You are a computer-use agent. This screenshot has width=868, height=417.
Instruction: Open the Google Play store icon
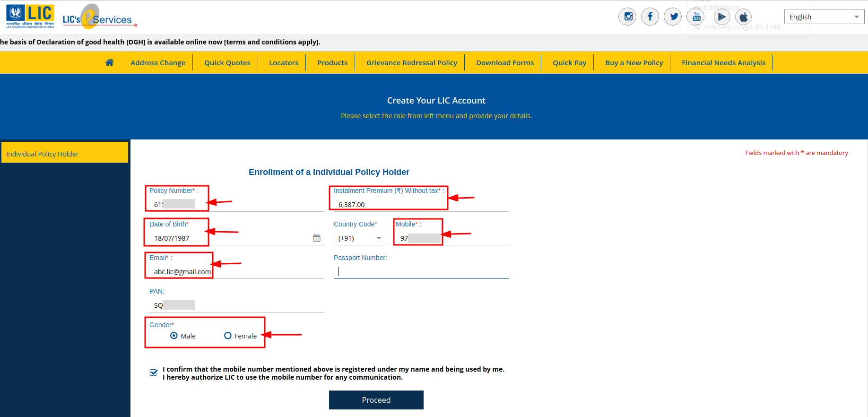click(721, 17)
